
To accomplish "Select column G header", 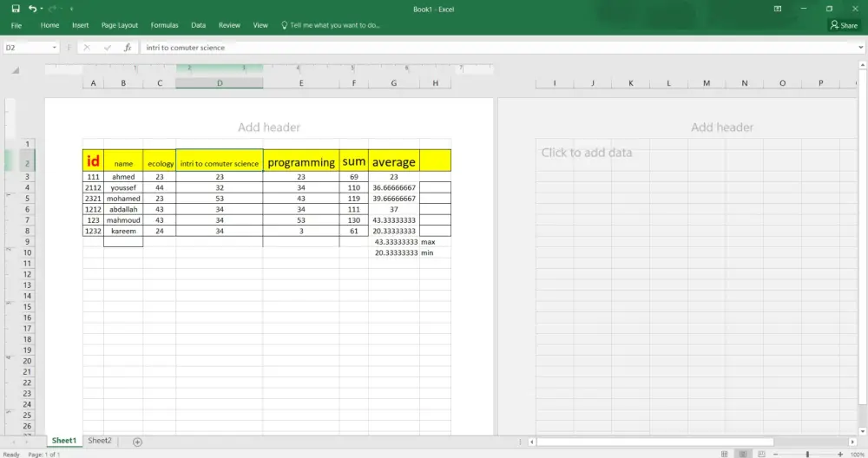I will (393, 83).
